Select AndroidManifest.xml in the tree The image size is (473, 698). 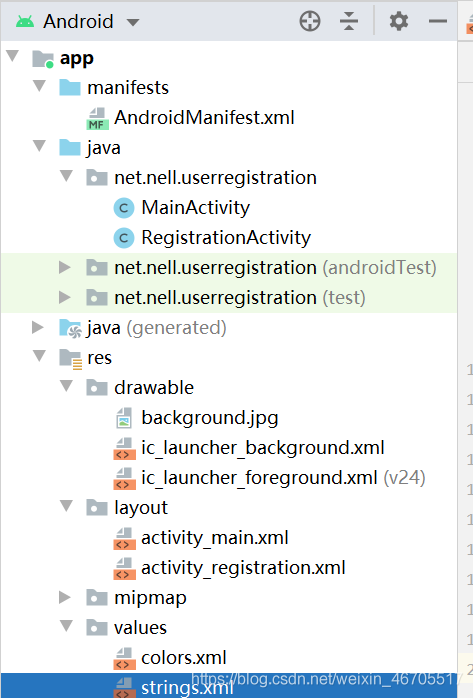(x=204, y=118)
